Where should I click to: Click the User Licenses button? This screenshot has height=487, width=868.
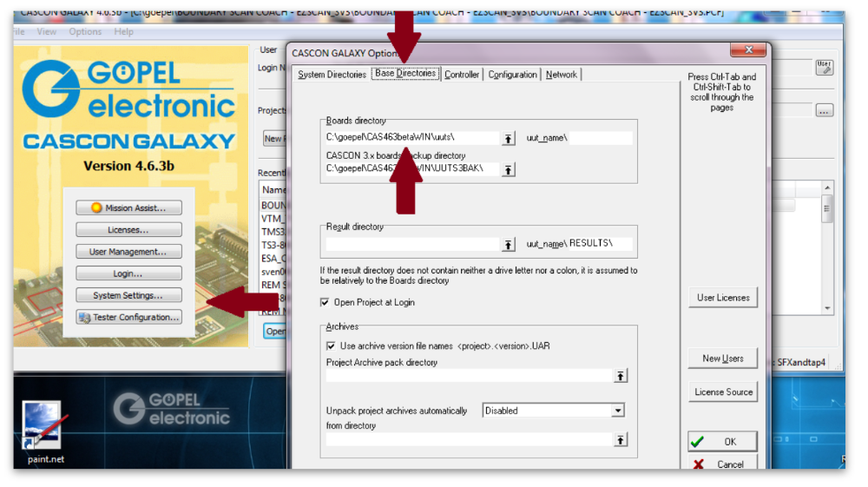point(723,298)
